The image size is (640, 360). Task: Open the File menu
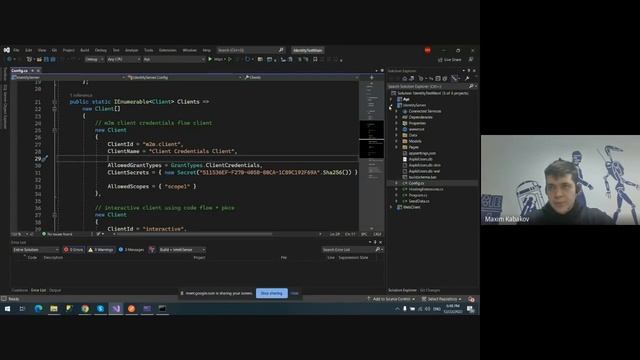(x=16, y=50)
